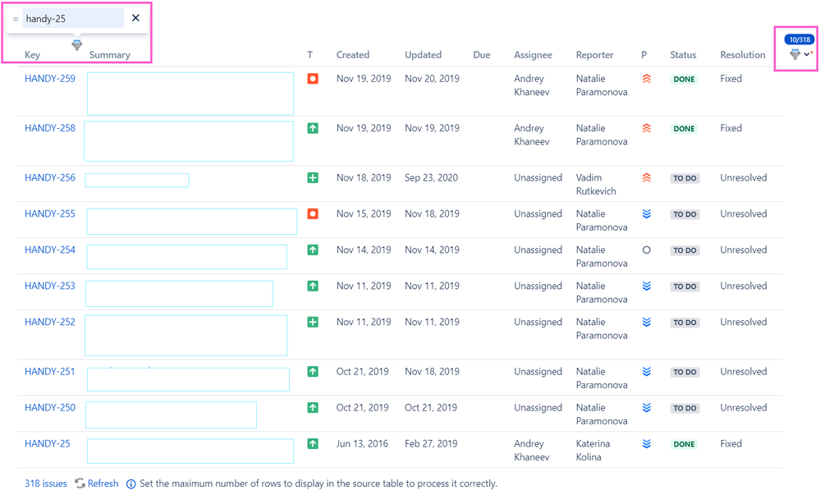The width and height of the screenshot is (820, 504).
Task: Click the New Feature icon on HANDY-256 row
Action: 312,177
